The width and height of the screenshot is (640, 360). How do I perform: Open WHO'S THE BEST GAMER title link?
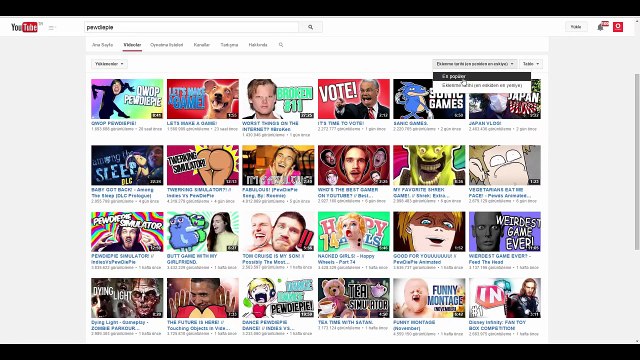tap(348, 193)
